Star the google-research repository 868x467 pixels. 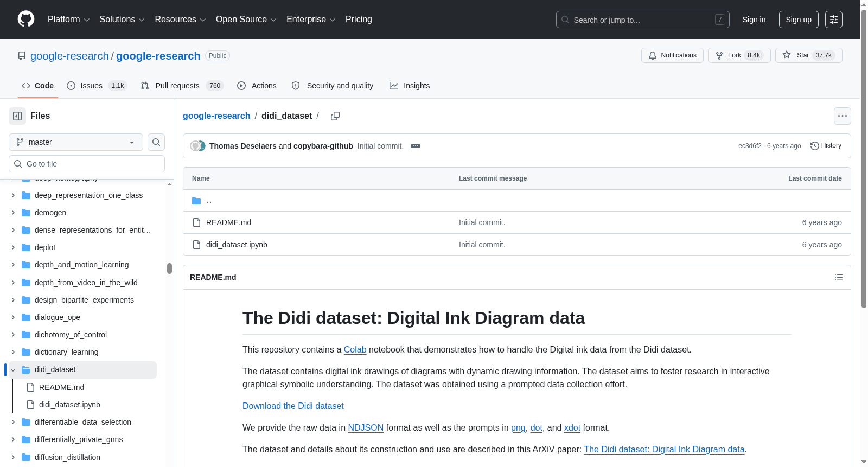(x=809, y=55)
